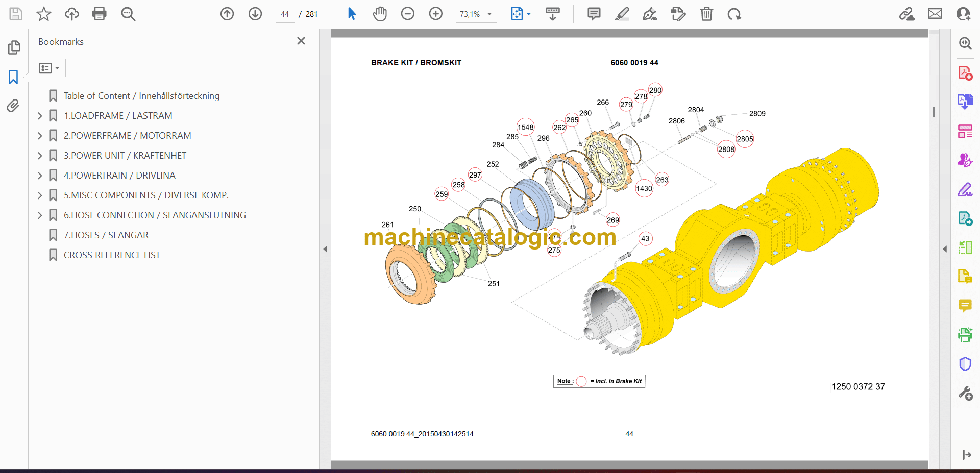Go to the previous page
The height and width of the screenshot is (473, 980).
point(227,14)
